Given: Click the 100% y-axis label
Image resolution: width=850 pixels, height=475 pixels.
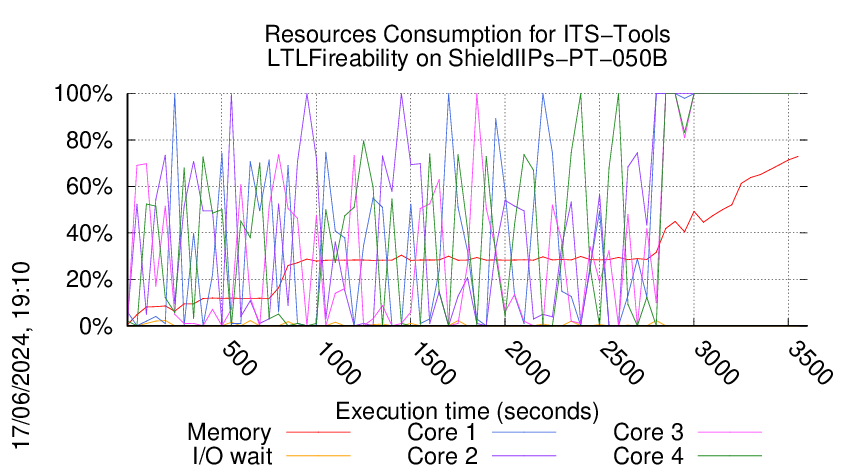Looking at the screenshot, I should coord(83,94).
